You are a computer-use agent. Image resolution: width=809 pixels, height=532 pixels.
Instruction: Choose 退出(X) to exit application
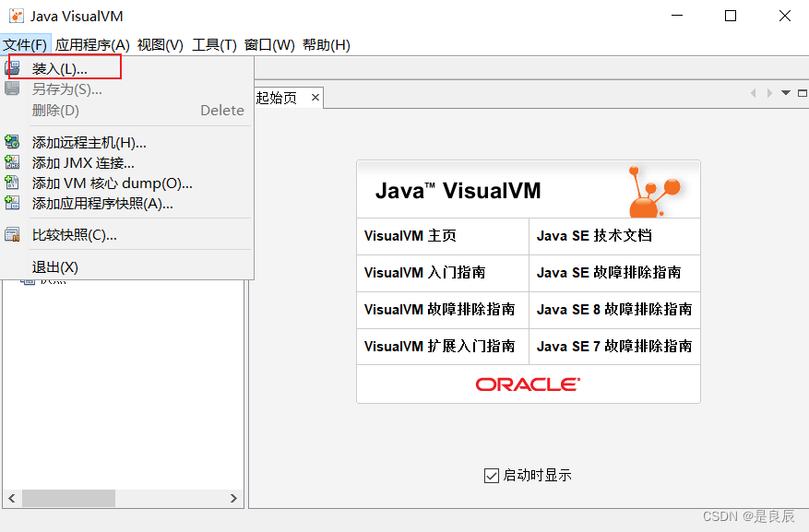[127, 267]
